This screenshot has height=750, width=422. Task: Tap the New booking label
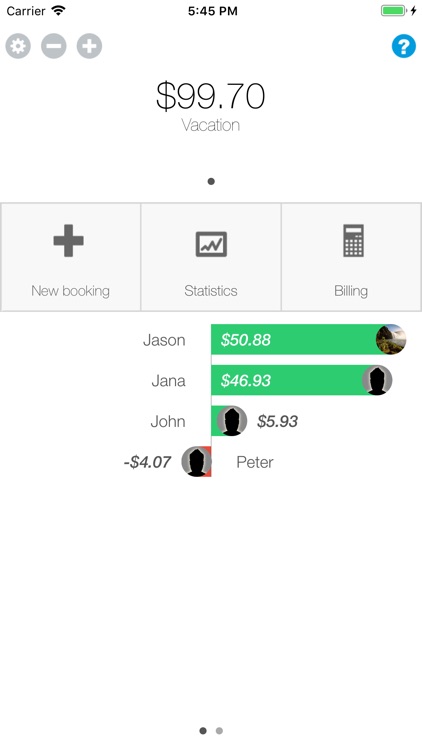pos(70,291)
